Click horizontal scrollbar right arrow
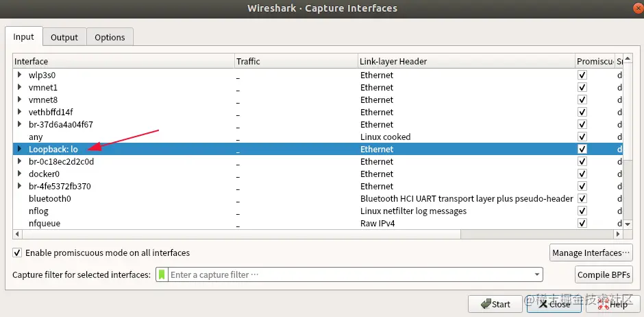This screenshot has height=317, width=644. [x=618, y=234]
